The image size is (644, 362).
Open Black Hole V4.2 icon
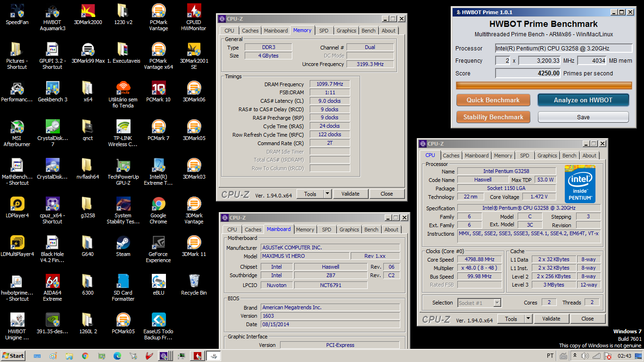tap(52, 249)
